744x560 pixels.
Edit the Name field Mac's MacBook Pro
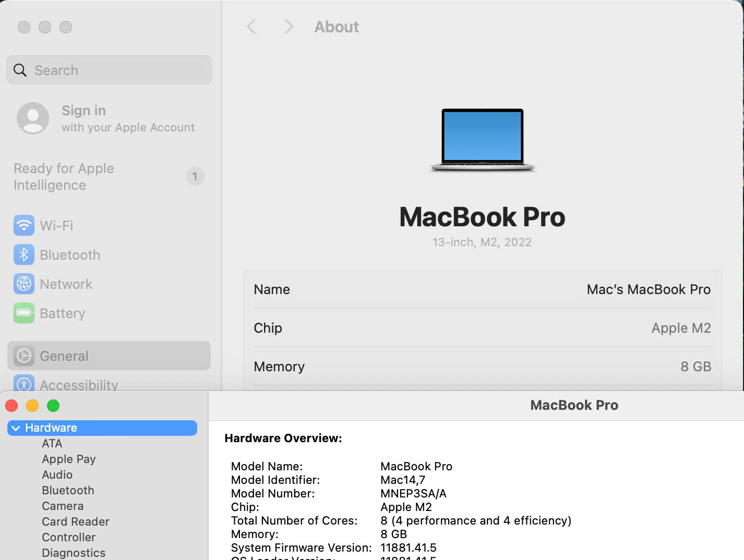click(x=648, y=289)
